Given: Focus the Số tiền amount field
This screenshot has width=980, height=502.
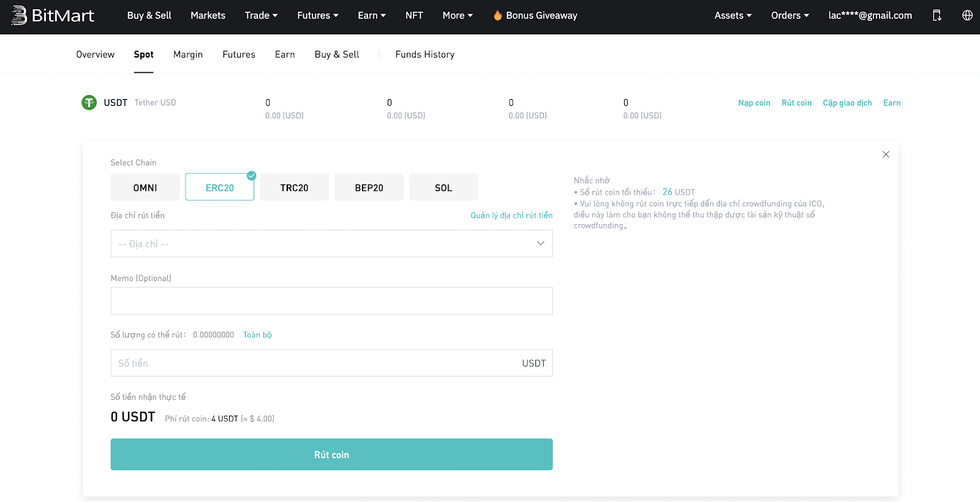Looking at the screenshot, I should tap(331, 363).
